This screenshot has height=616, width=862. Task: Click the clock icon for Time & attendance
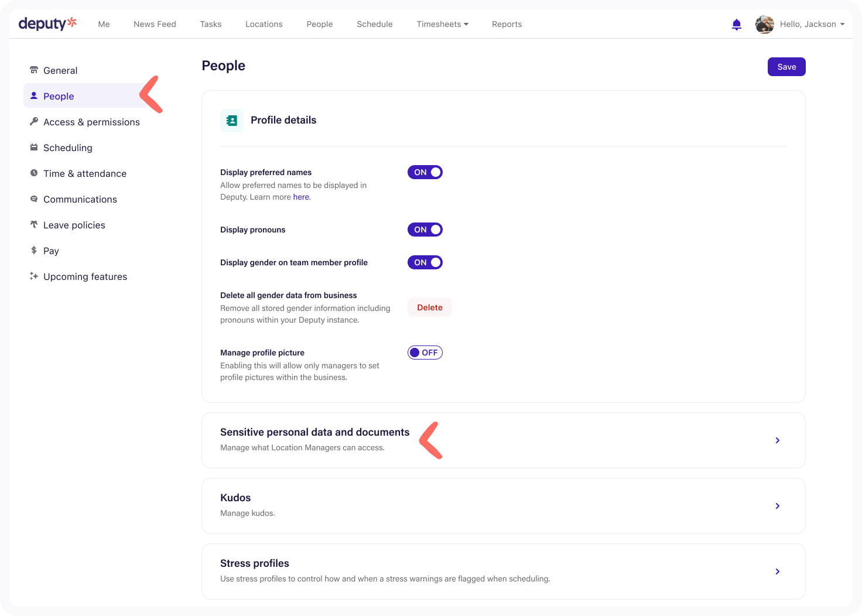coord(34,173)
